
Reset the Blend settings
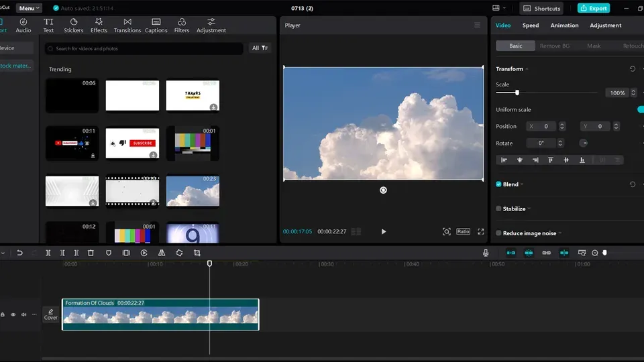point(633,184)
